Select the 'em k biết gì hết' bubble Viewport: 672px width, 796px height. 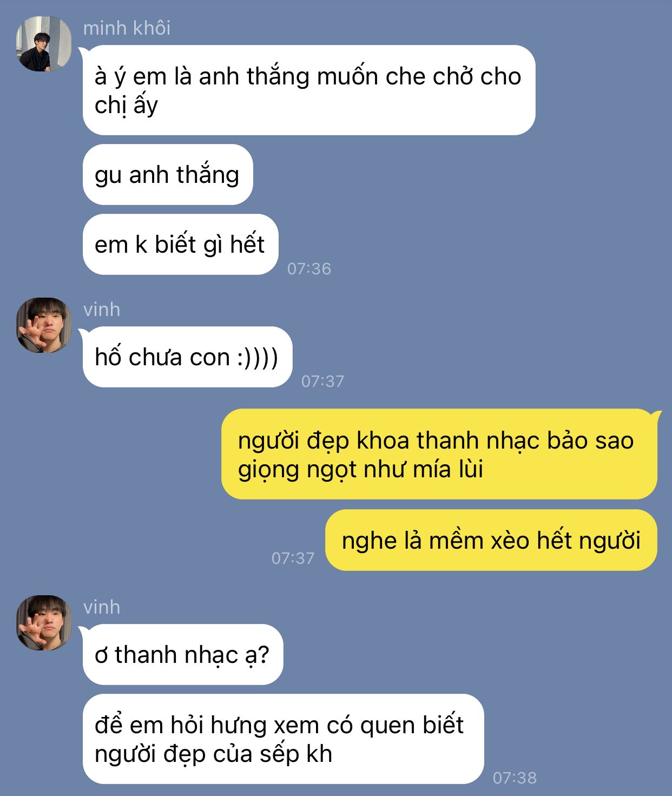(x=180, y=245)
